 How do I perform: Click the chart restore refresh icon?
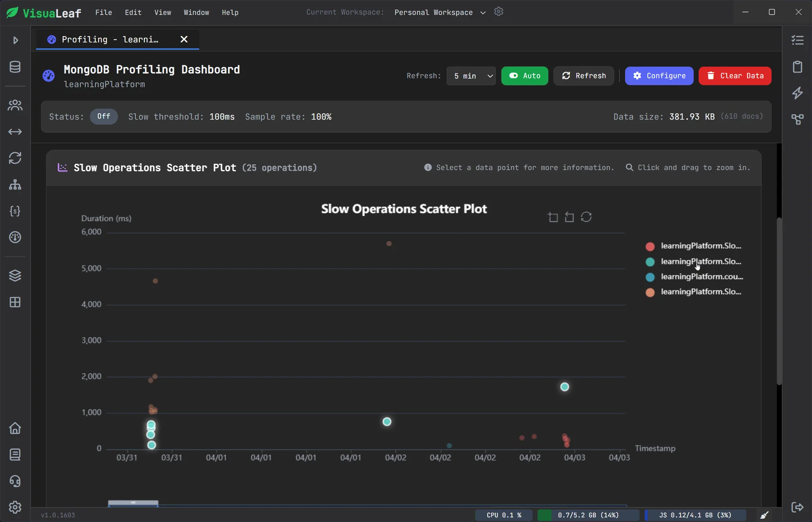[586, 217]
